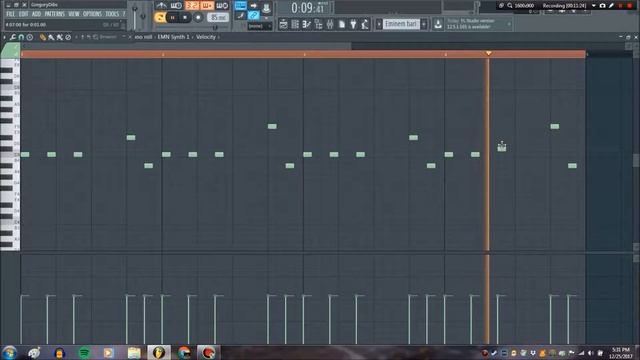Open the piano roll options arrow menu

tap(4, 37)
